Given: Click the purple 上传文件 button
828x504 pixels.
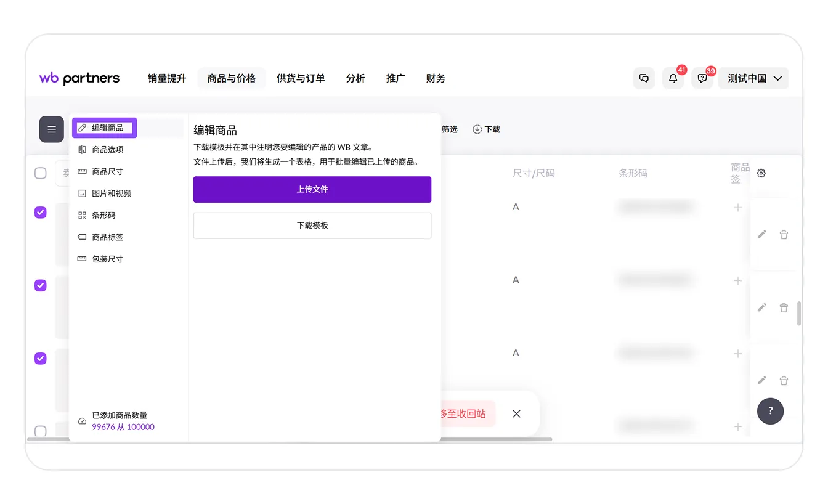Looking at the screenshot, I should tap(312, 189).
